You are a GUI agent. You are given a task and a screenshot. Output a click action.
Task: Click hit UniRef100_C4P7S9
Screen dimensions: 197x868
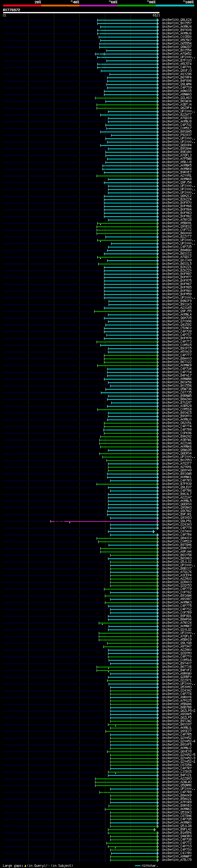coord(177,88)
